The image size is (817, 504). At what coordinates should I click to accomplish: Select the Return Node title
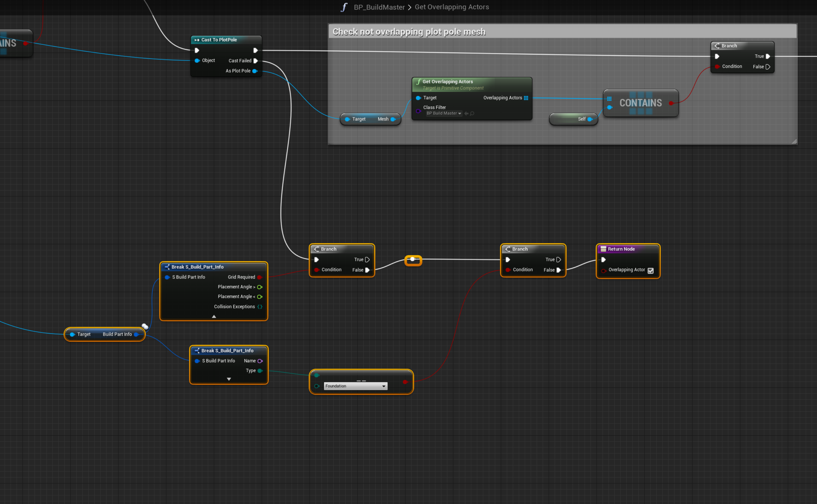[x=621, y=249]
